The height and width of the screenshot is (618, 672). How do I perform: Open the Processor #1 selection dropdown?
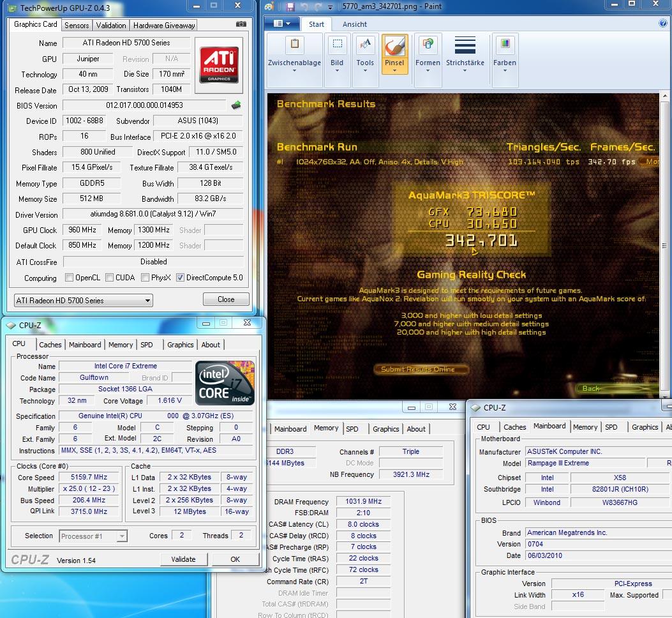pyautogui.click(x=93, y=536)
